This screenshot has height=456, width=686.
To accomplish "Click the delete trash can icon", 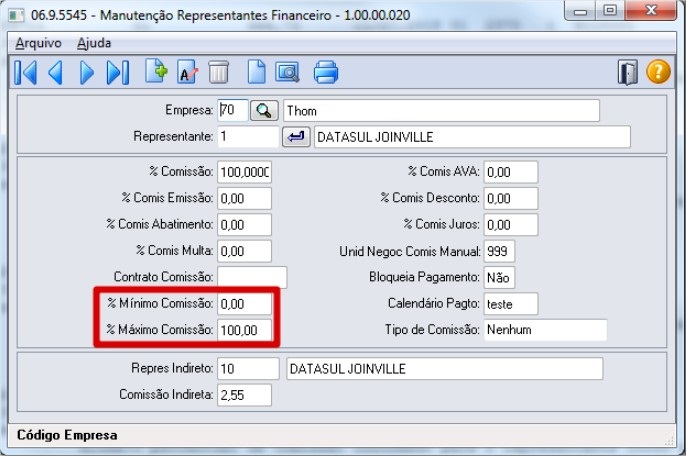I will pyautogui.click(x=218, y=72).
